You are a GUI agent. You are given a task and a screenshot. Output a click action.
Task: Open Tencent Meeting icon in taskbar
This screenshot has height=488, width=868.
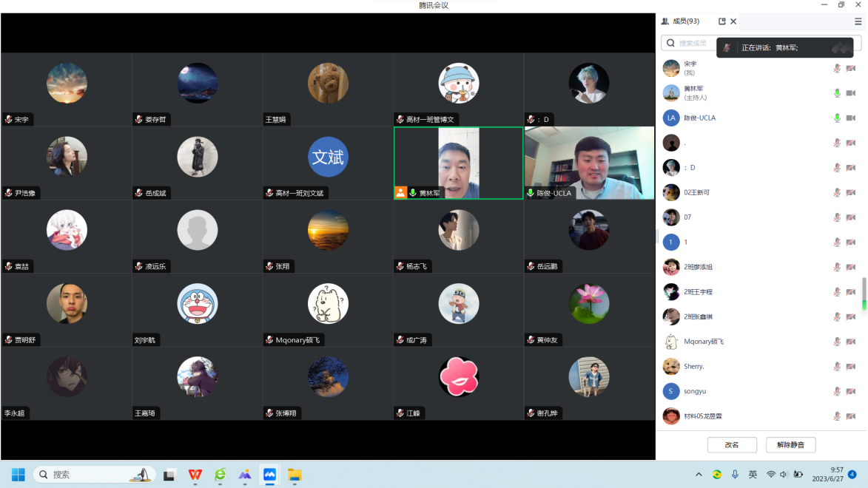point(269,475)
